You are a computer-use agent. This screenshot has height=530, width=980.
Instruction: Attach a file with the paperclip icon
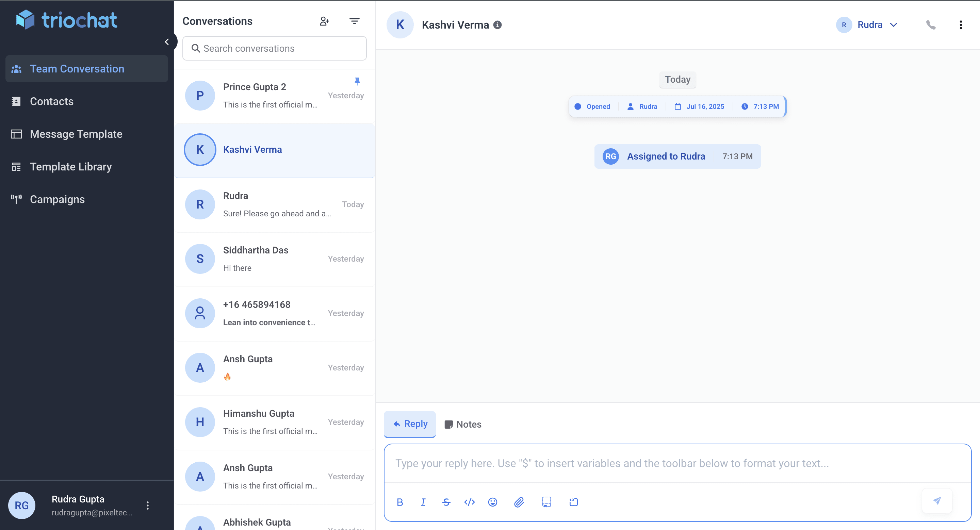519,502
